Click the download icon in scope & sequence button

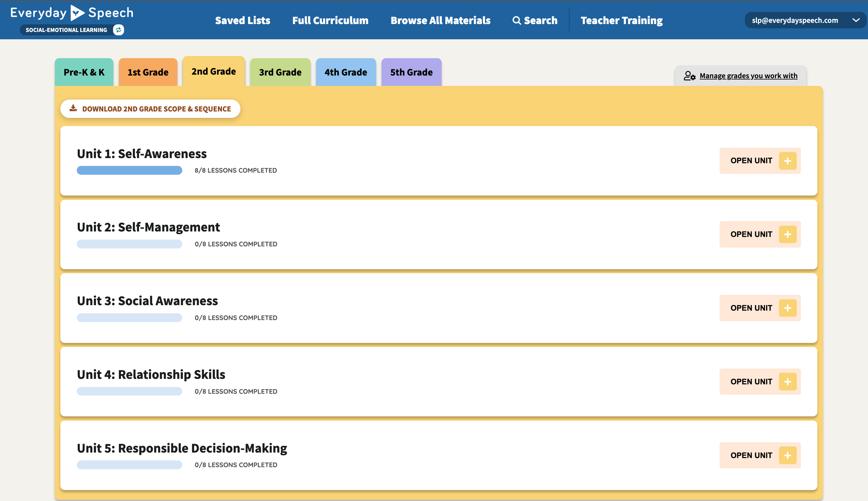[73, 108]
